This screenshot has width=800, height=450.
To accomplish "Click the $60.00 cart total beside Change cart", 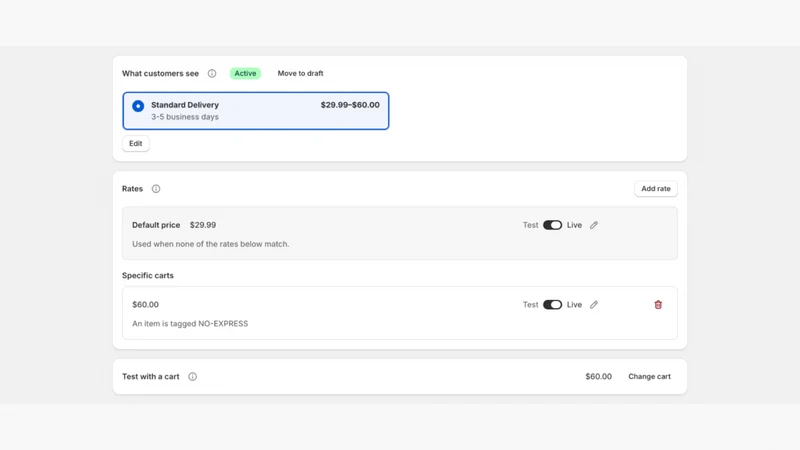I will (598, 377).
